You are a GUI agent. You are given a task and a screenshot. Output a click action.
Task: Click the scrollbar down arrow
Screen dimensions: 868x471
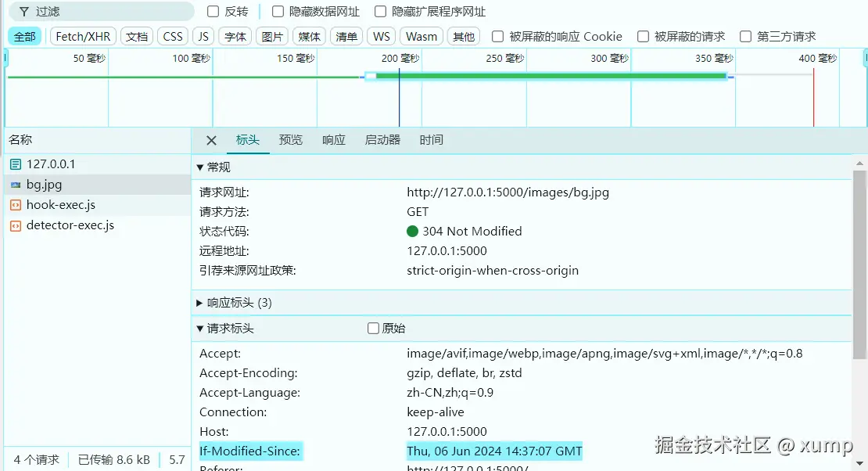coord(859,463)
